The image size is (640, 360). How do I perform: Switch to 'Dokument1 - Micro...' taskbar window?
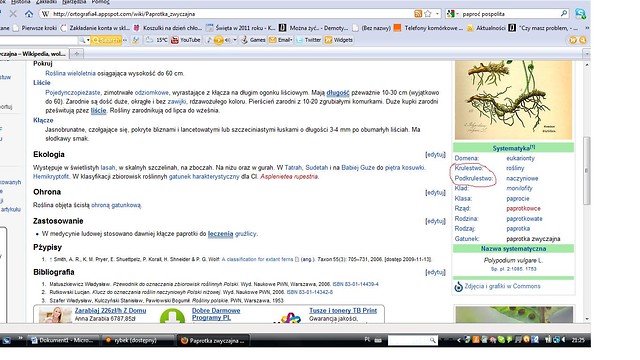click(x=64, y=340)
